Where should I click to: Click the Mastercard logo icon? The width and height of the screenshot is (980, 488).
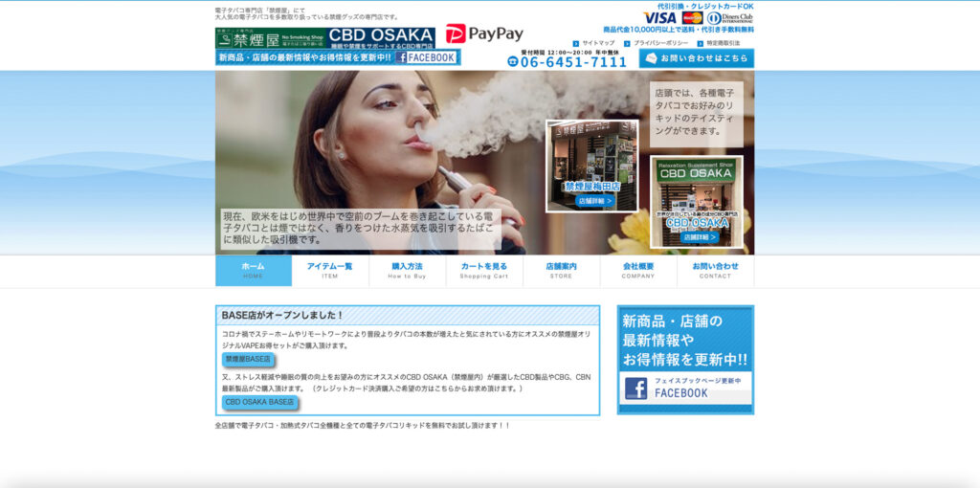(692, 18)
